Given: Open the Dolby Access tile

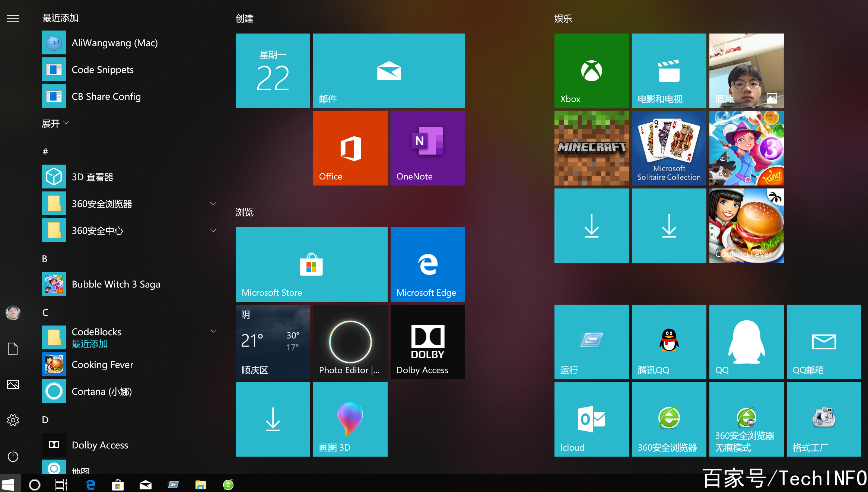Looking at the screenshot, I should pos(427,342).
